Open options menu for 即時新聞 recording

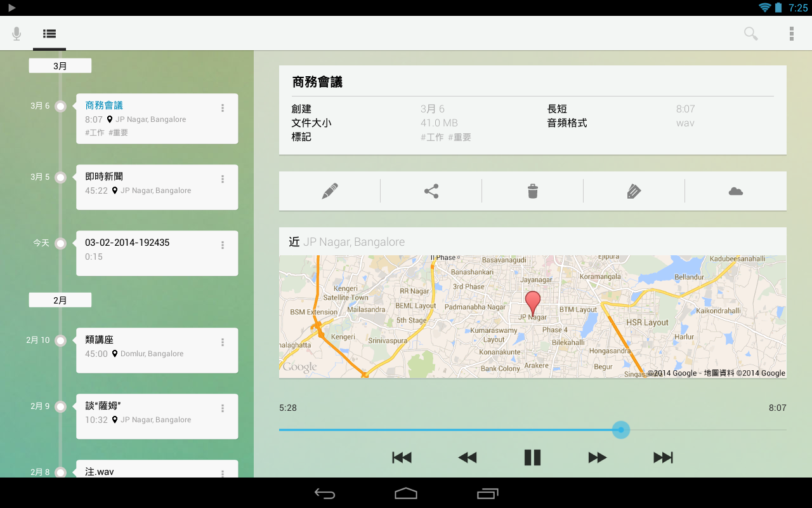(x=223, y=179)
